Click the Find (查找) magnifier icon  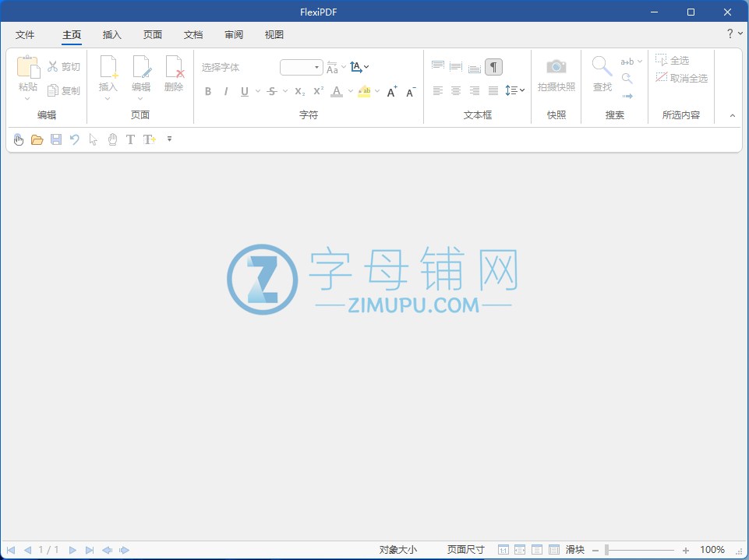(602, 66)
